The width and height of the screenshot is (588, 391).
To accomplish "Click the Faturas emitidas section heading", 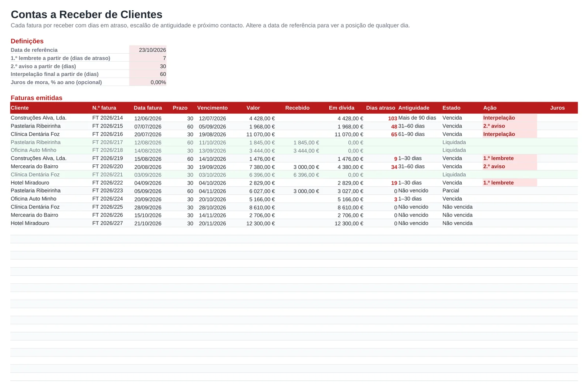I will (36, 98).
